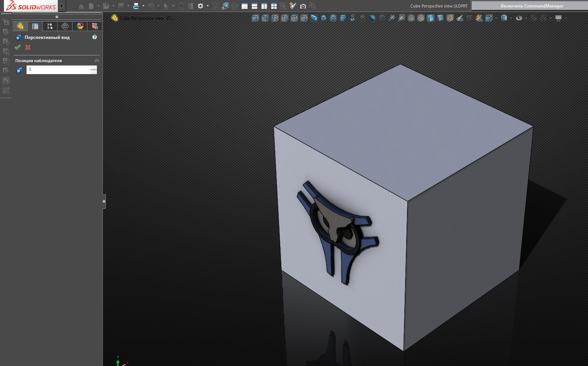Toggle the Hide/Show Items eye icon
Viewport: 588px width, 366px height.
click(519, 18)
